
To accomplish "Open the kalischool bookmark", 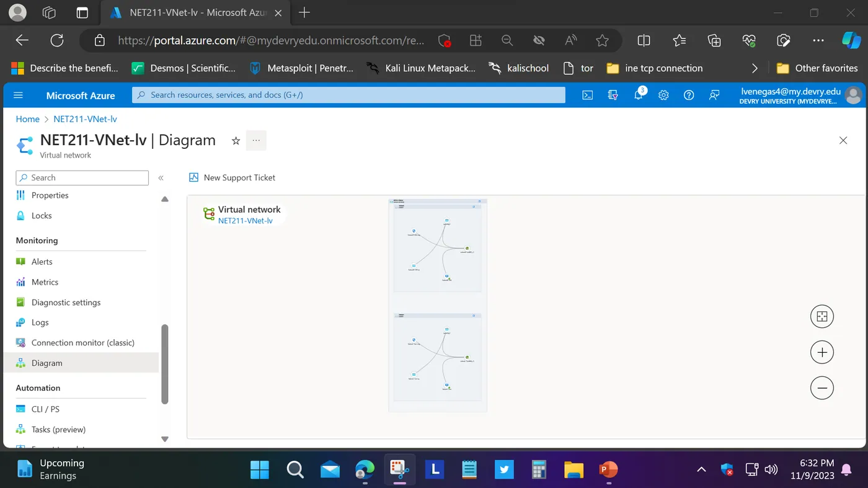I will [519, 68].
